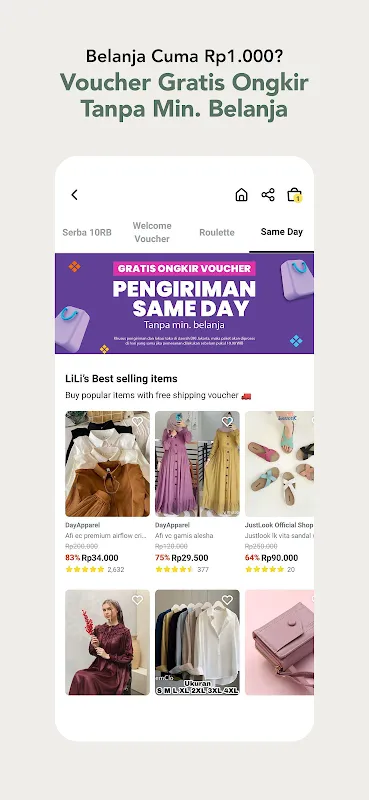Viewport: 369px width, 800px height.
Task: Tap the DayApparel shop name under gamis
Action: pos(173,525)
